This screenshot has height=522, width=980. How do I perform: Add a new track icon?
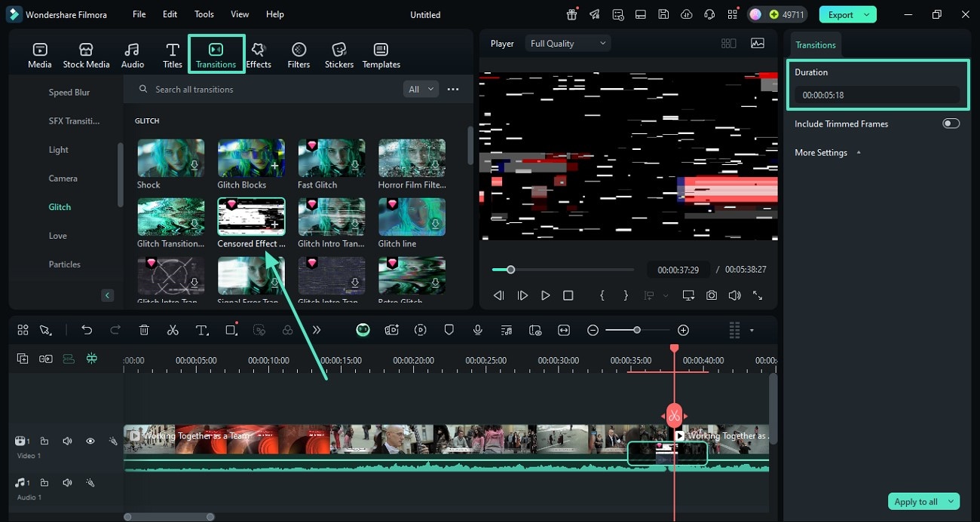tap(23, 359)
